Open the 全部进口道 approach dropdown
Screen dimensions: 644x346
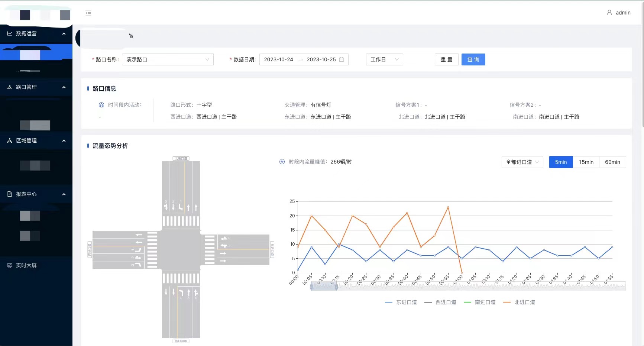coord(522,162)
